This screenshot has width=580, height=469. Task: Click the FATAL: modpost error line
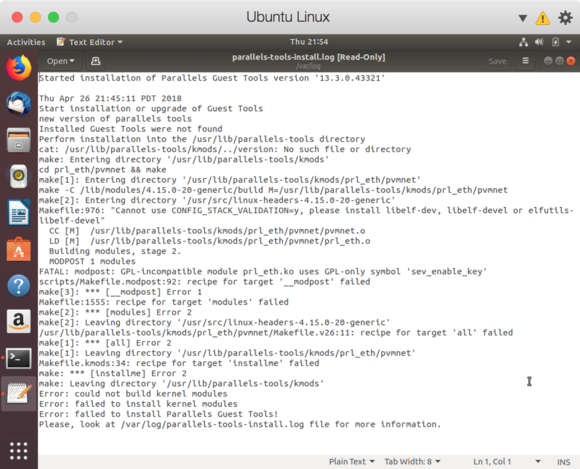pos(263,271)
